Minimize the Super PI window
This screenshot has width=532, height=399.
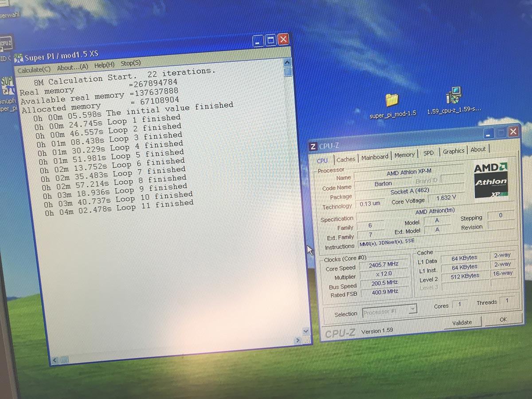pyautogui.click(x=259, y=42)
